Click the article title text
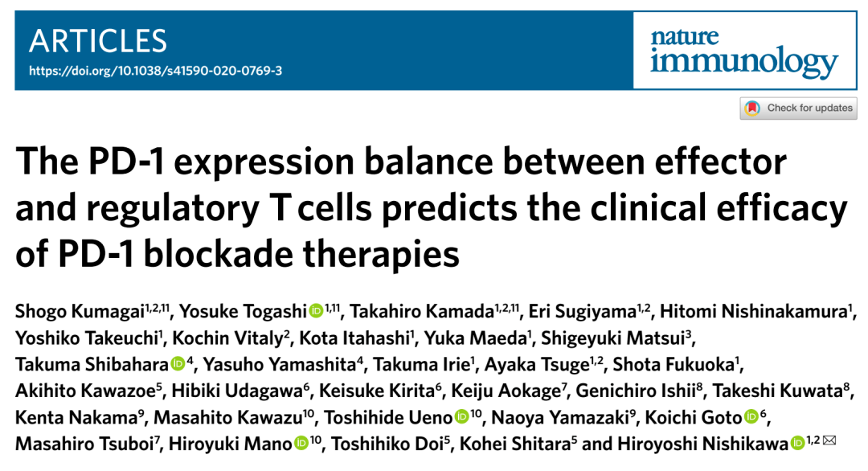This screenshot has width=868, height=471. pyautogui.click(x=432, y=207)
